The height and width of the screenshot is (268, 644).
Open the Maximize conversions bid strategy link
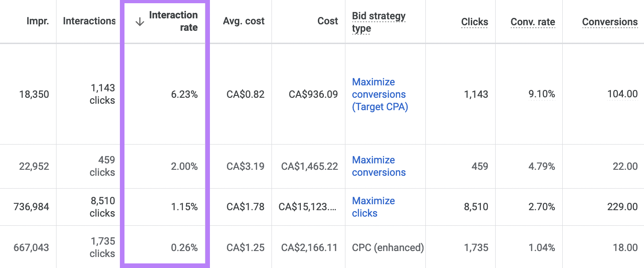click(379, 166)
